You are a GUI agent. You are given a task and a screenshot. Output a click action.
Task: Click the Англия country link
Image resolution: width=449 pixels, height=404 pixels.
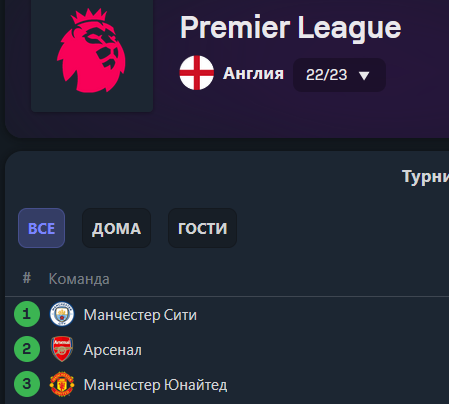[253, 73]
